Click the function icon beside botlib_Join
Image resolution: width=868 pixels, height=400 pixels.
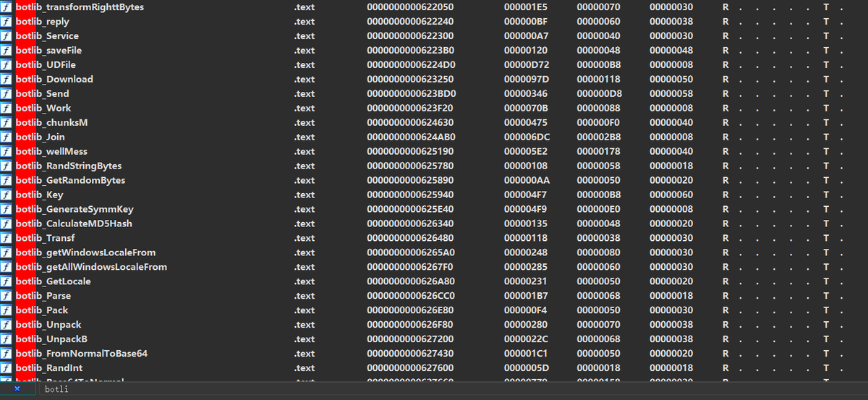point(7,137)
